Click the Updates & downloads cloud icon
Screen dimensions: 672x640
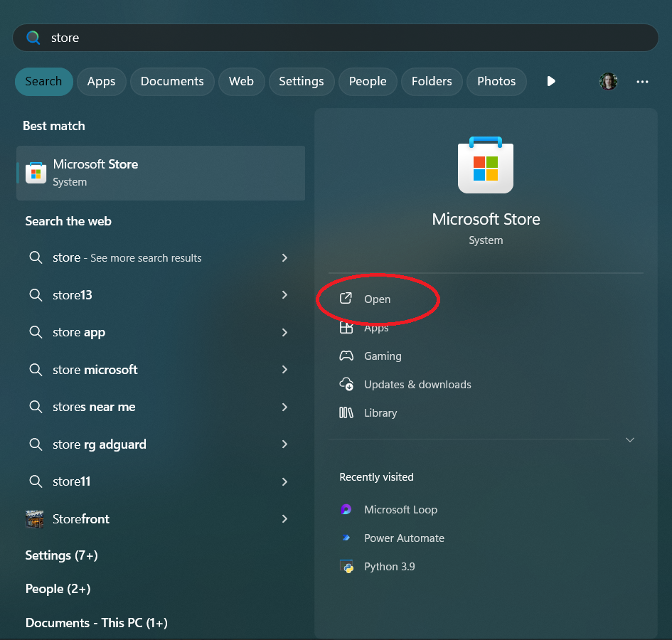coord(346,384)
